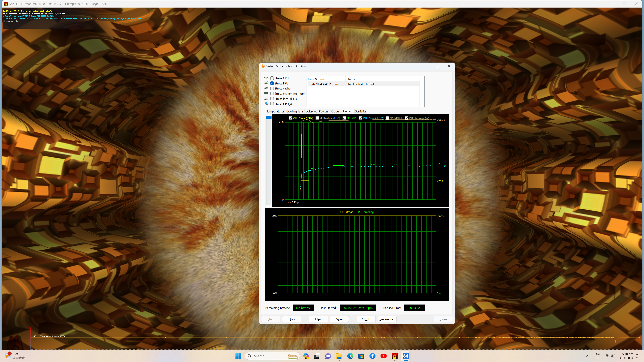The width and height of the screenshot is (644, 362).
Task: Enable Stress system memory checkbox
Action: click(x=272, y=94)
